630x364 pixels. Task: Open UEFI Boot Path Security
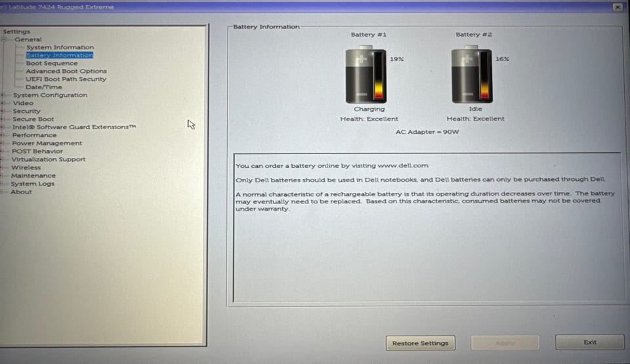66,79
